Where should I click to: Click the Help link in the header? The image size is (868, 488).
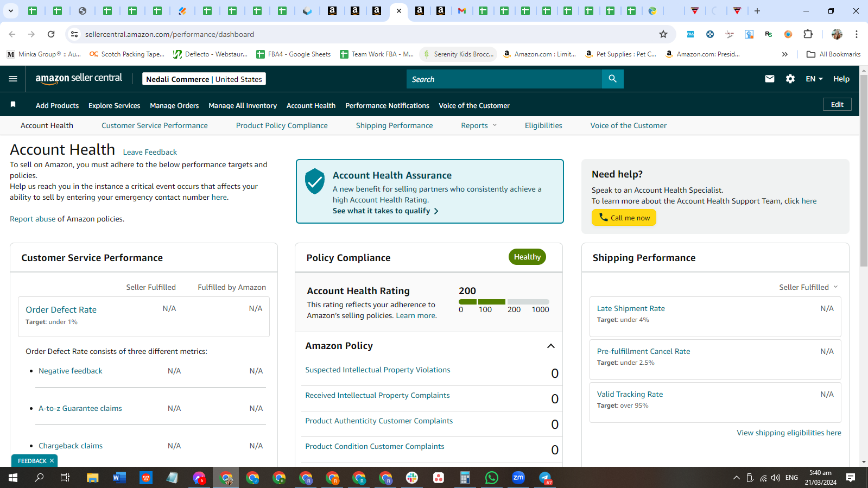(841, 79)
